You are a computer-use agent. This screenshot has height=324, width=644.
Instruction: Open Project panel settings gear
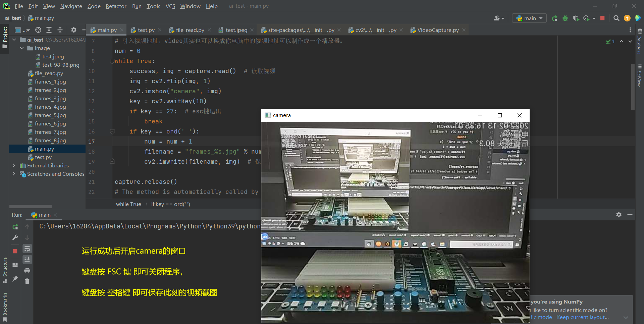(74, 30)
